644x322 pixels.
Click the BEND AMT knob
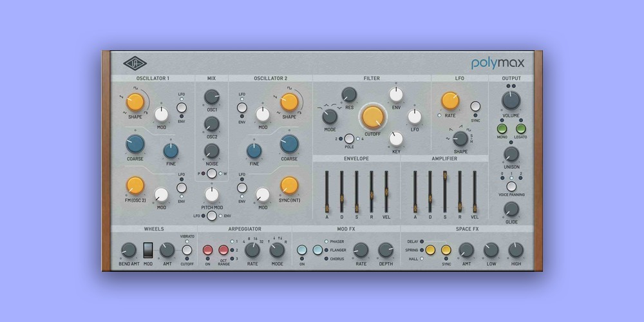(x=129, y=250)
